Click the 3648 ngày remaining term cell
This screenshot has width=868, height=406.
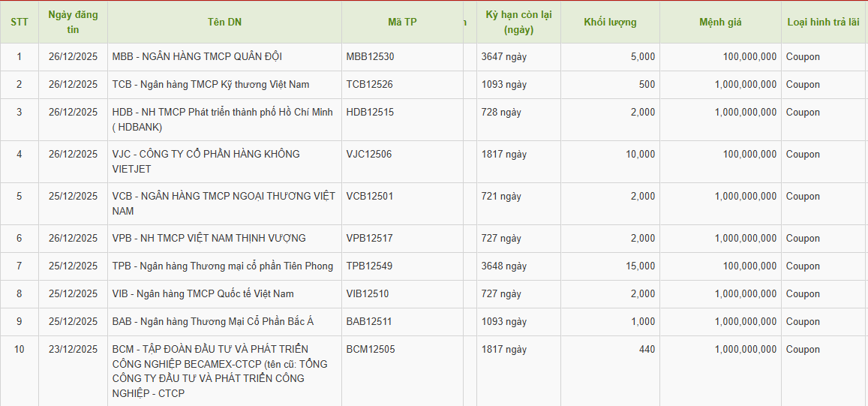coord(504,266)
